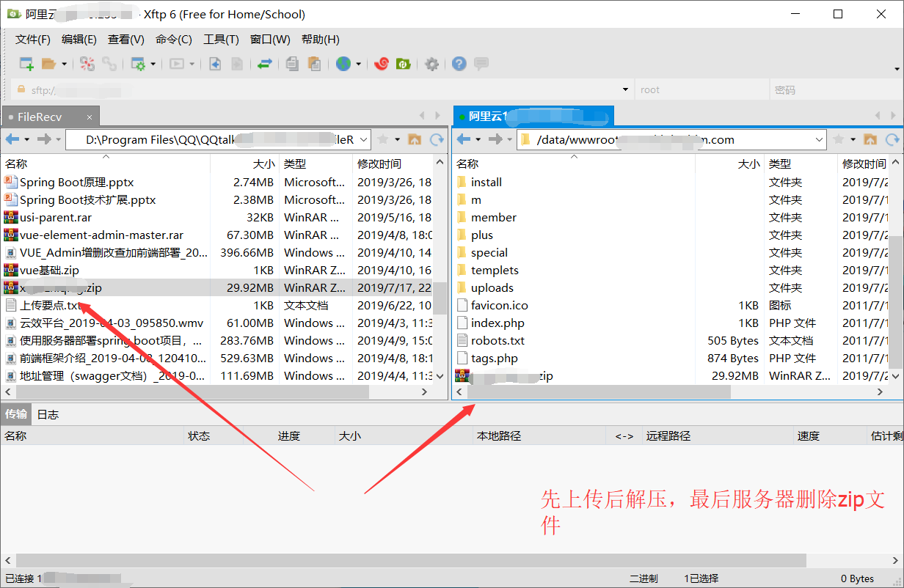Click the blue Help question mark icon
The width and height of the screenshot is (904, 588).
click(459, 64)
